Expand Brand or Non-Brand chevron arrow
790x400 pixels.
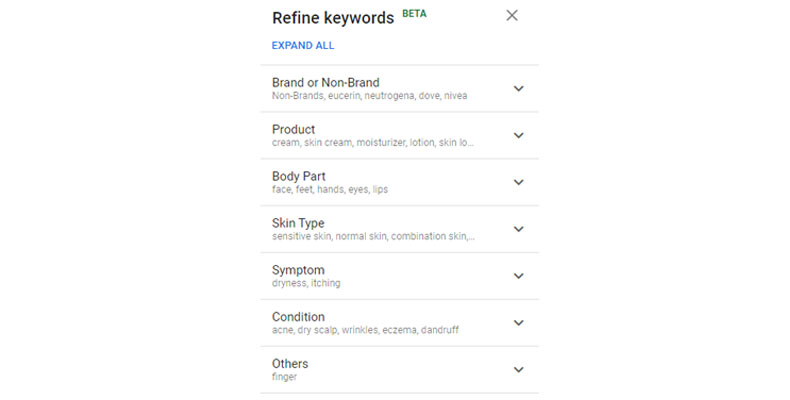(518, 88)
